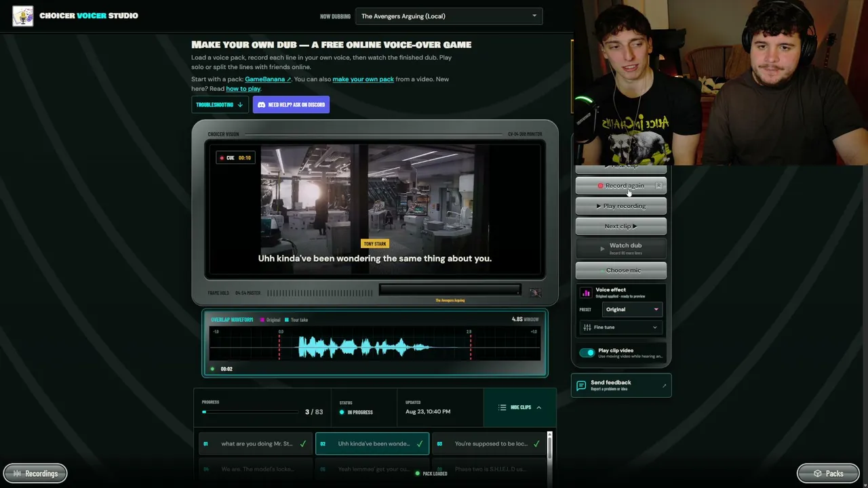Viewport: 868px width, 488px height.
Task: Open the 'how to play' link
Action: pyautogui.click(x=243, y=89)
